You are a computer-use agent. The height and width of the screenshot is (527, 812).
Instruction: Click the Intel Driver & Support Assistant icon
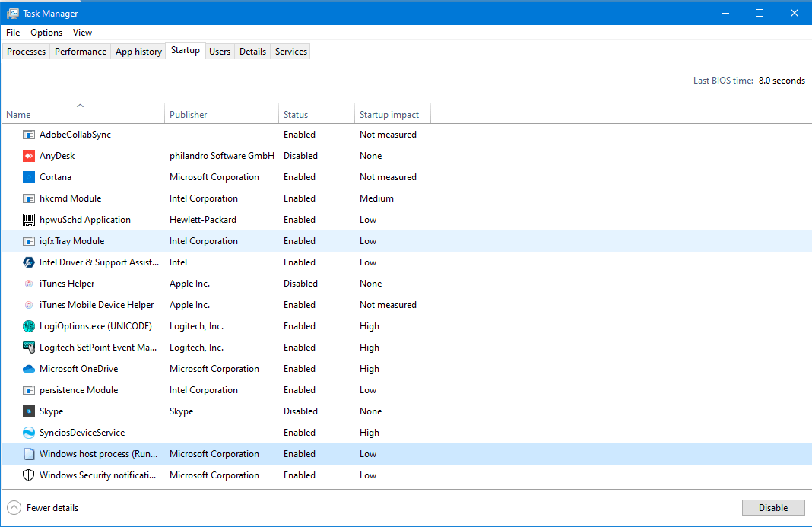point(29,262)
